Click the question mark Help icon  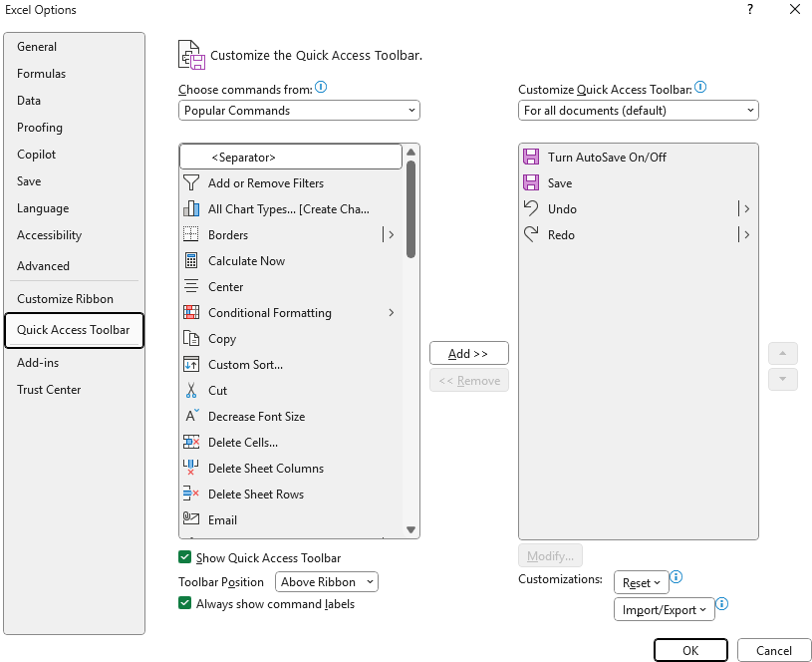pos(750,9)
